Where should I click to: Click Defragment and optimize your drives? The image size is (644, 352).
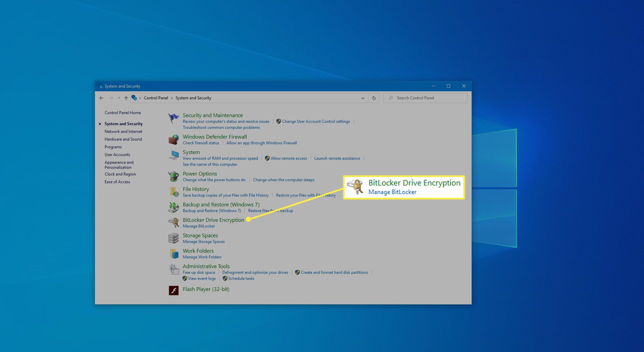click(x=255, y=272)
